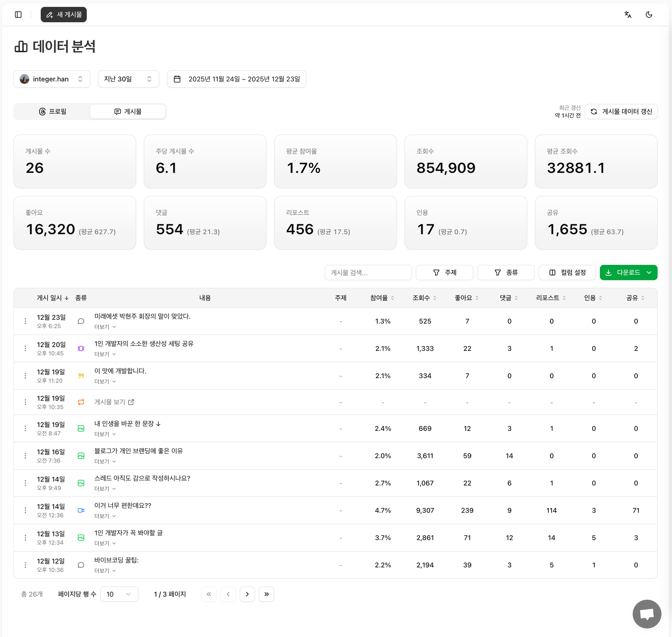Viewport: 672px width, 637px height.
Task: Click the language translate icon
Action: click(628, 14)
